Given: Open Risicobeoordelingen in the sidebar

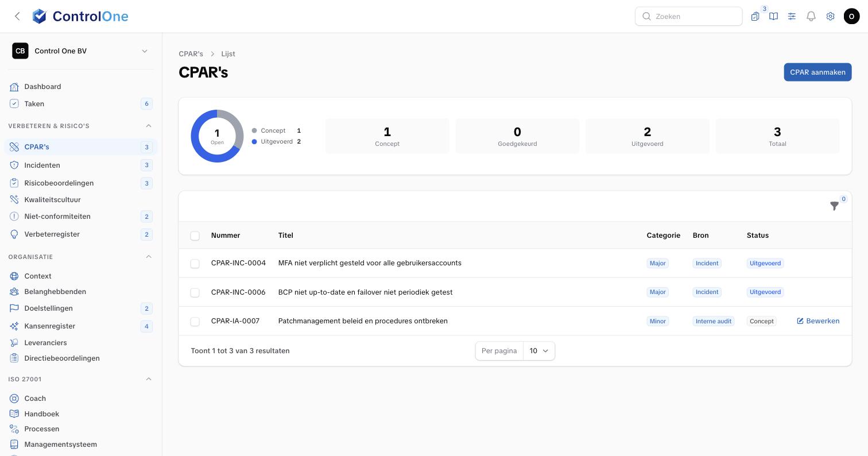Looking at the screenshot, I should click(80, 183).
